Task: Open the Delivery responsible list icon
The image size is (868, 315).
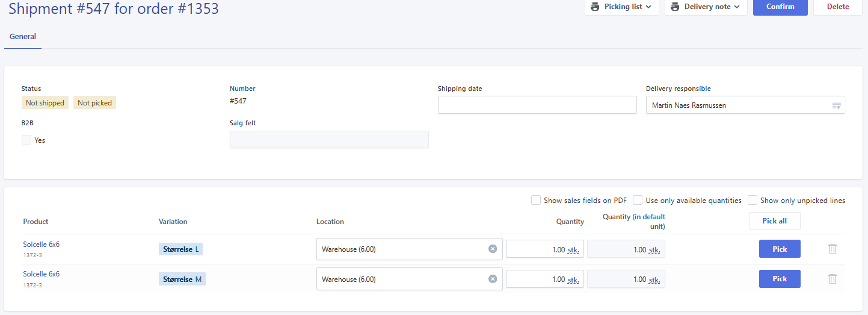Action: 836,105
